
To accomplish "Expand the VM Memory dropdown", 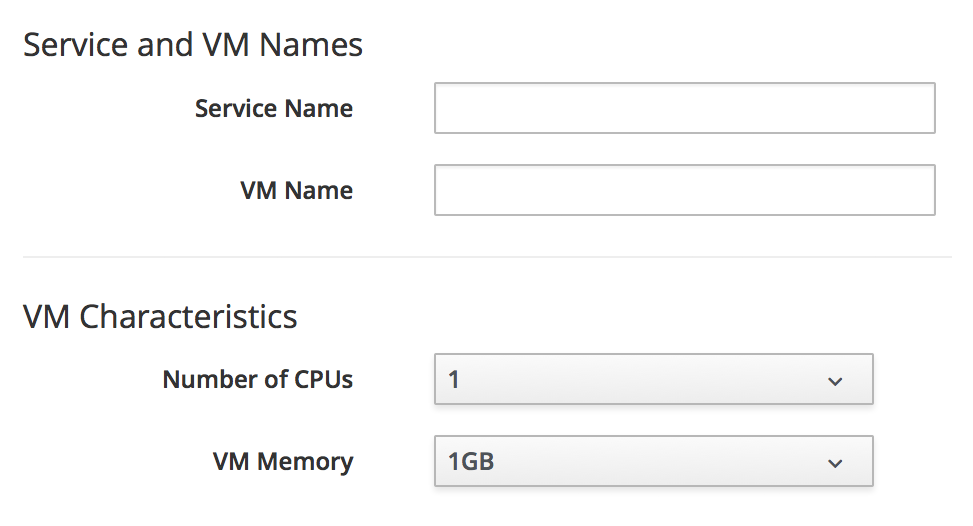I will pos(654,462).
